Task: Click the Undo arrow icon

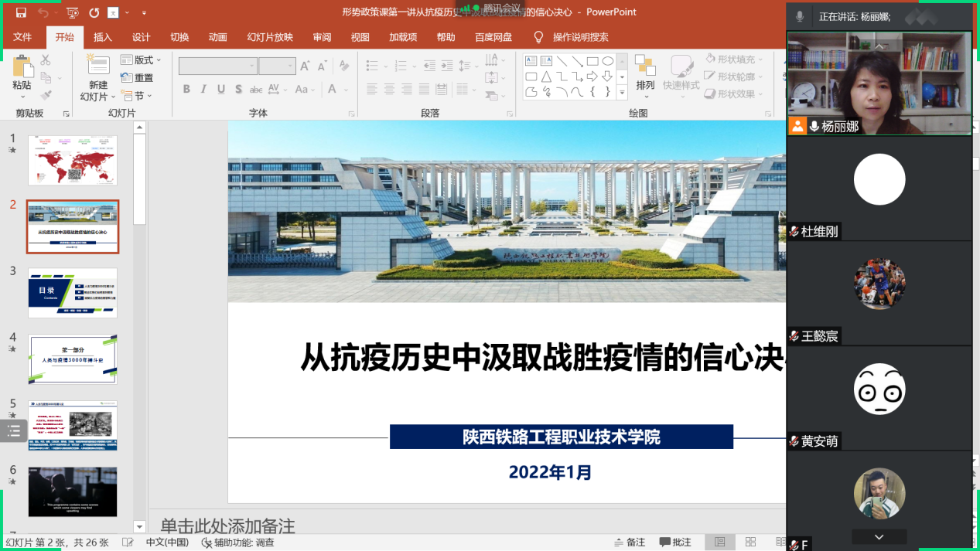Action: pyautogui.click(x=43, y=12)
